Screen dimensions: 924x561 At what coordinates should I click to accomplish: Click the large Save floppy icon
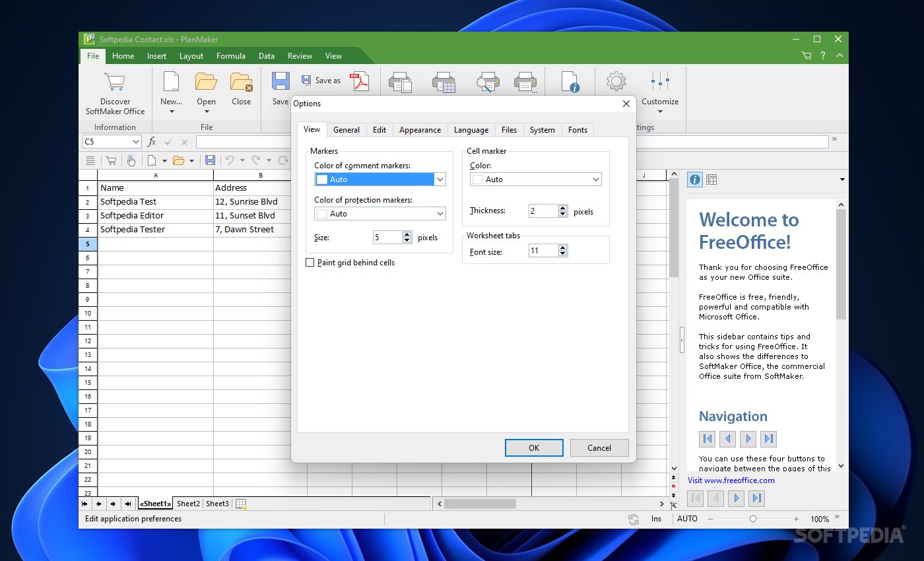(280, 82)
